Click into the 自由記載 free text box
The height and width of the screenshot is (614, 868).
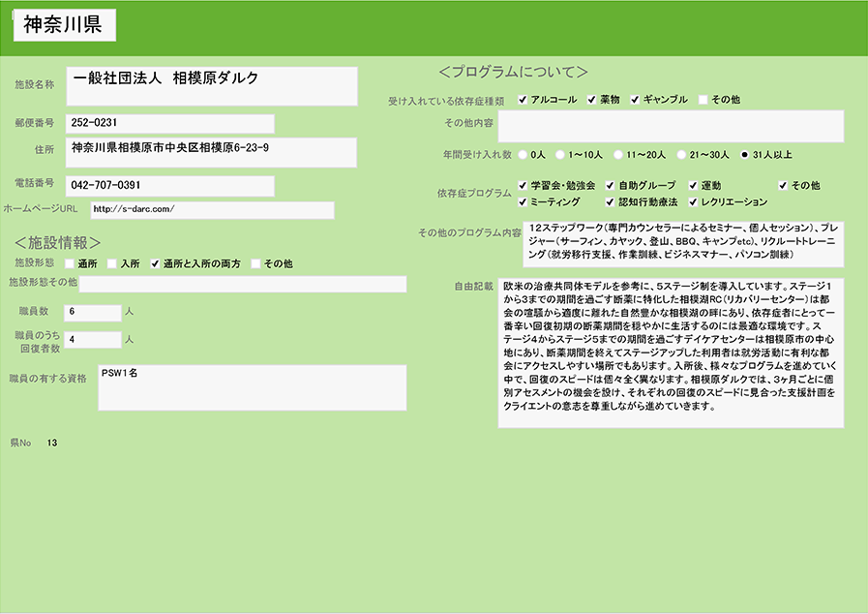pos(670,353)
